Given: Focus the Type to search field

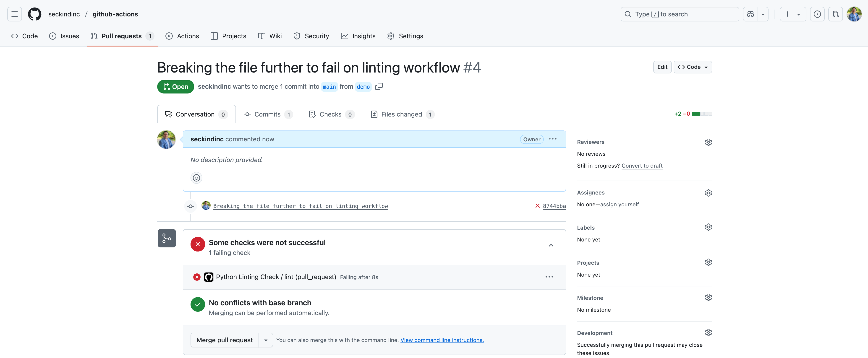Looking at the screenshot, I should pos(680,14).
